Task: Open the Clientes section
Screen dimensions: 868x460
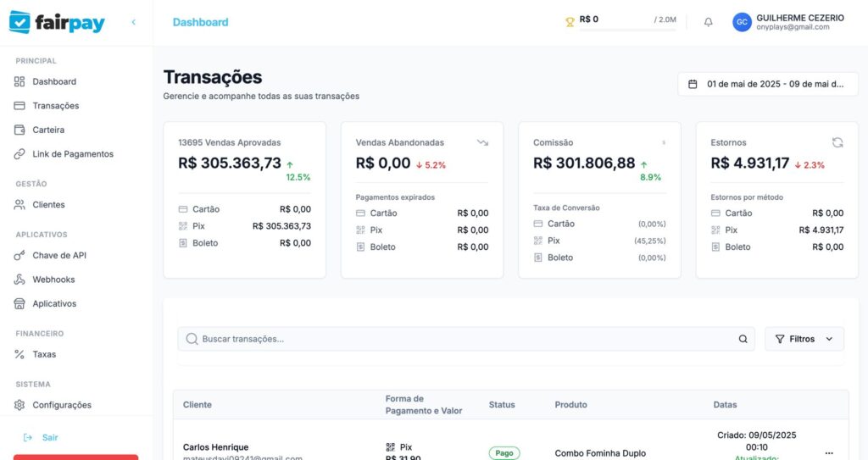Action: pyautogui.click(x=48, y=205)
